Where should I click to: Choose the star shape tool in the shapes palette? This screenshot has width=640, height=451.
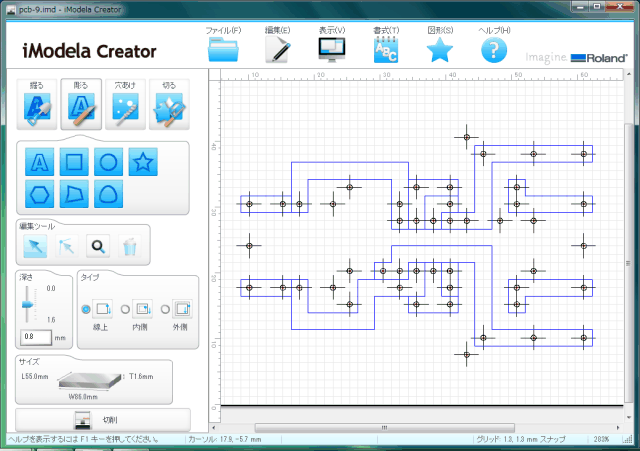tap(143, 162)
